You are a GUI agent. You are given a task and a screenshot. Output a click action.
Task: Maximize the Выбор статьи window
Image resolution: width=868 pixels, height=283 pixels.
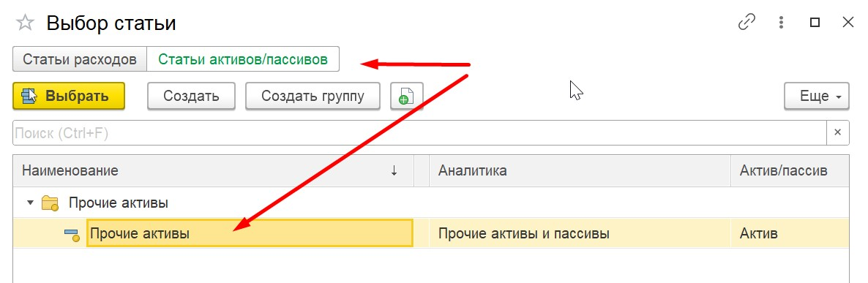coord(815,22)
